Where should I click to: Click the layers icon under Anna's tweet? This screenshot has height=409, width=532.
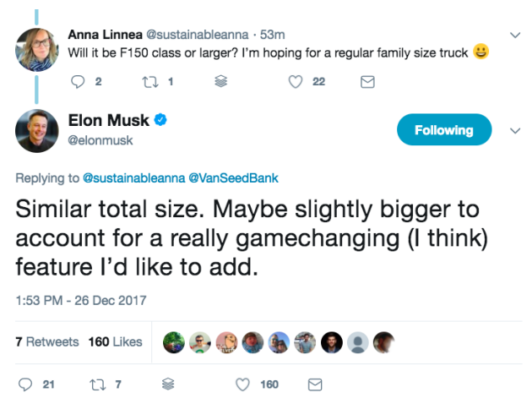pos(221,82)
